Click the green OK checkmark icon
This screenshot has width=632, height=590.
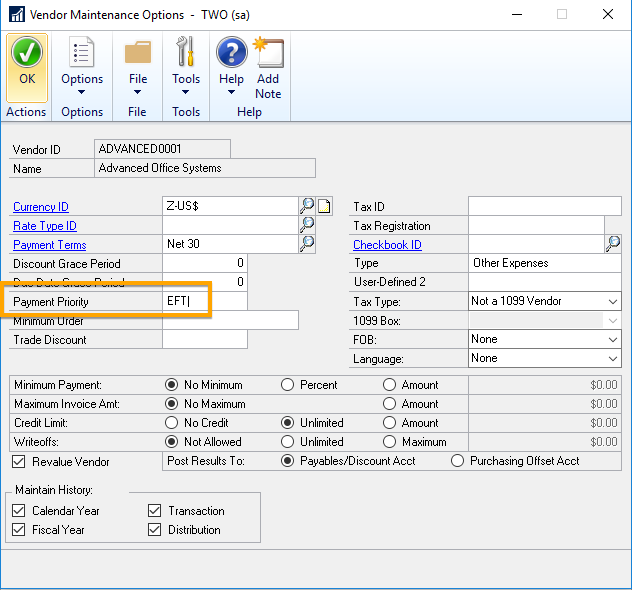click(27, 52)
